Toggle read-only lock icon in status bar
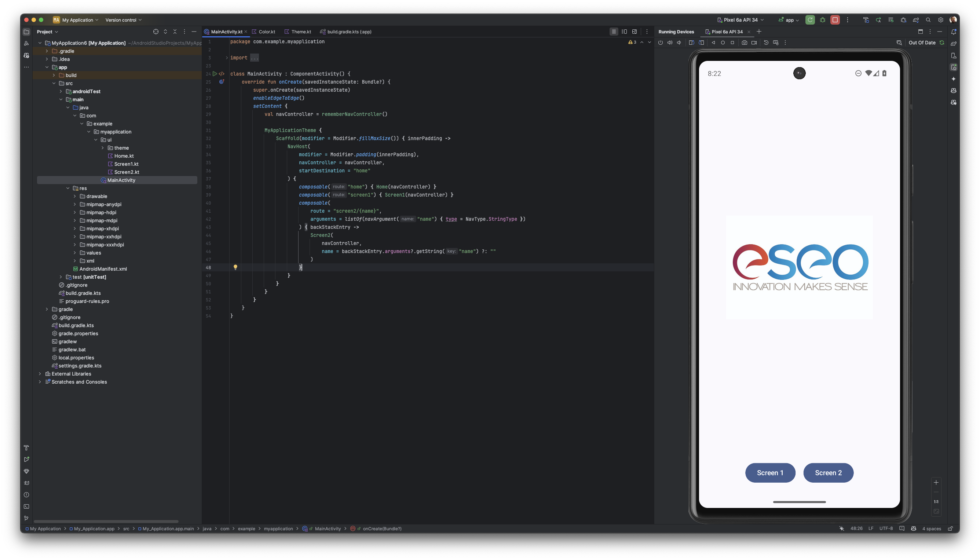This screenshot has width=980, height=560. coord(950,529)
